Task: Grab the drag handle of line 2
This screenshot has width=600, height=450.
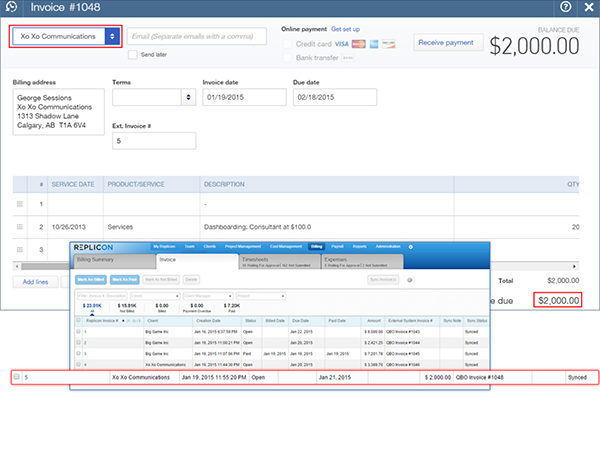Action: tap(20, 227)
